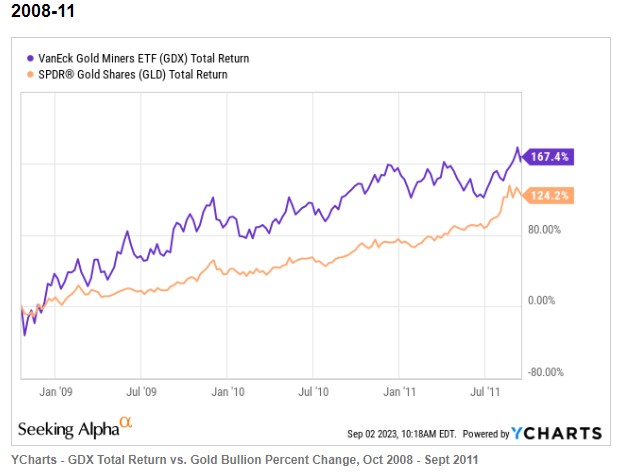The image size is (619, 472).
Task: Click the Jan '09 axis label
Action: tap(56, 392)
